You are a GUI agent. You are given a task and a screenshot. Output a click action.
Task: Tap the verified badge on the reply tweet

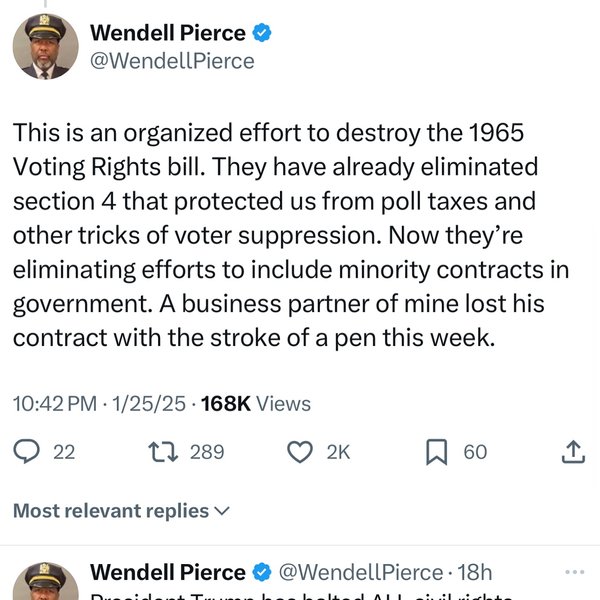(x=262, y=572)
